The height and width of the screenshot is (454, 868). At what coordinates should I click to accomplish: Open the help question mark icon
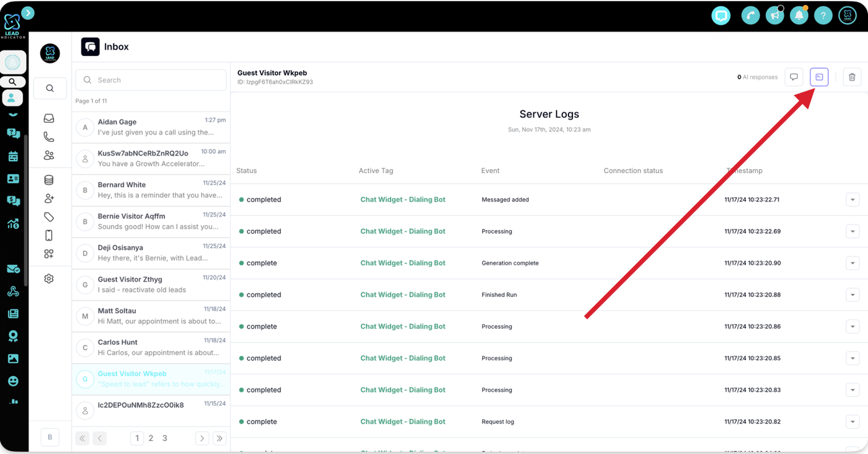(823, 16)
